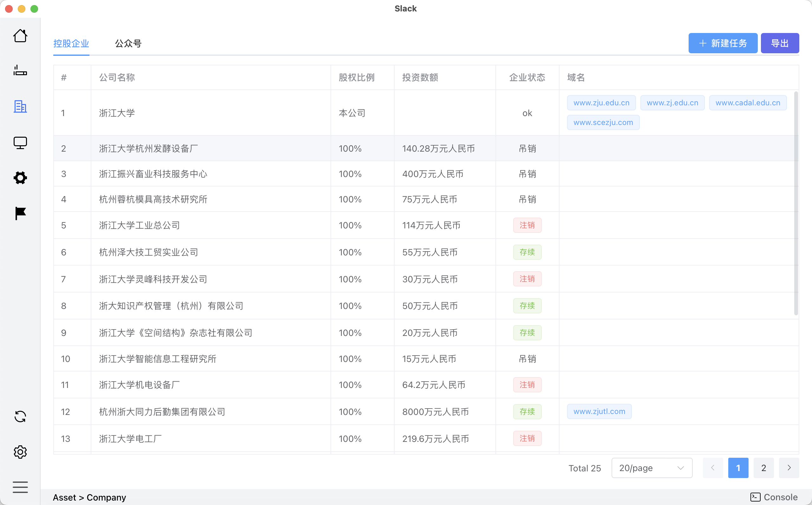Select the 控股企业 tab
The width and height of the screenshot is (812, 505).
[x=71, y=43]
